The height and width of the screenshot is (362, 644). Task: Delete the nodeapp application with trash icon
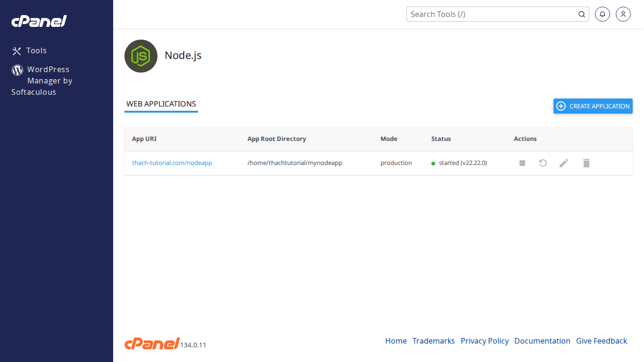click(x=586, y=163)
